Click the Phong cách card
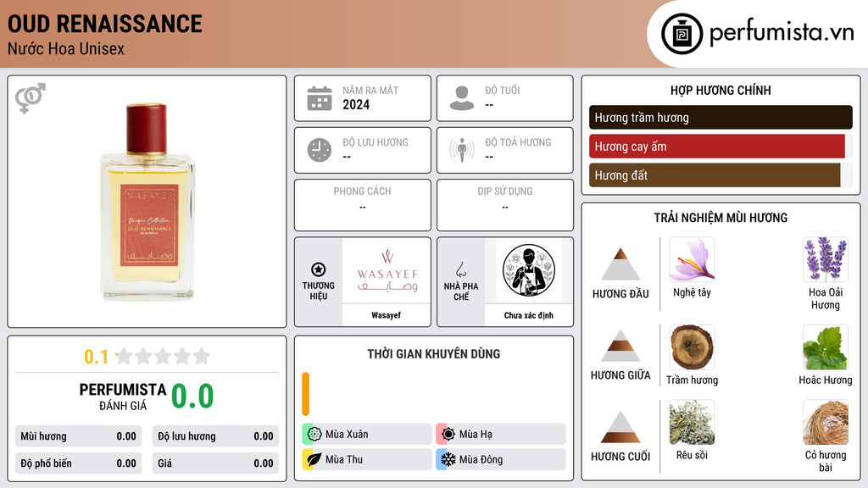The width and height of the screenshot is (868, 488). point(363,205)
